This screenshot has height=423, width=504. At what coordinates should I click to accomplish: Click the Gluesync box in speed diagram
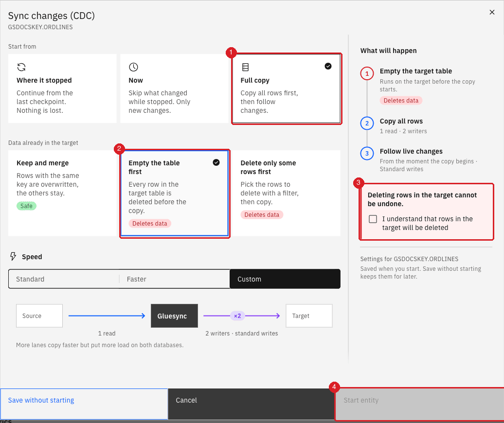pyautogui.click(x=174, y=316)
